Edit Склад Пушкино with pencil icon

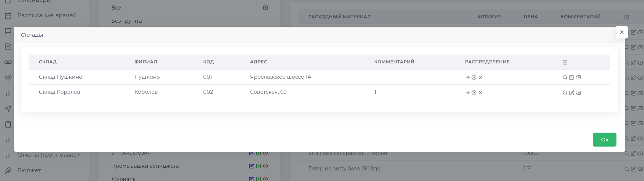pyautogui.click(x=572, y=77)
